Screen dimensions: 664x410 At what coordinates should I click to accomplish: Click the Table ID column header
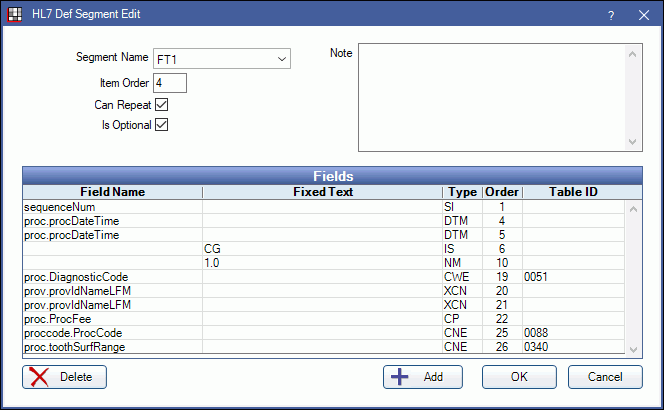572,191
